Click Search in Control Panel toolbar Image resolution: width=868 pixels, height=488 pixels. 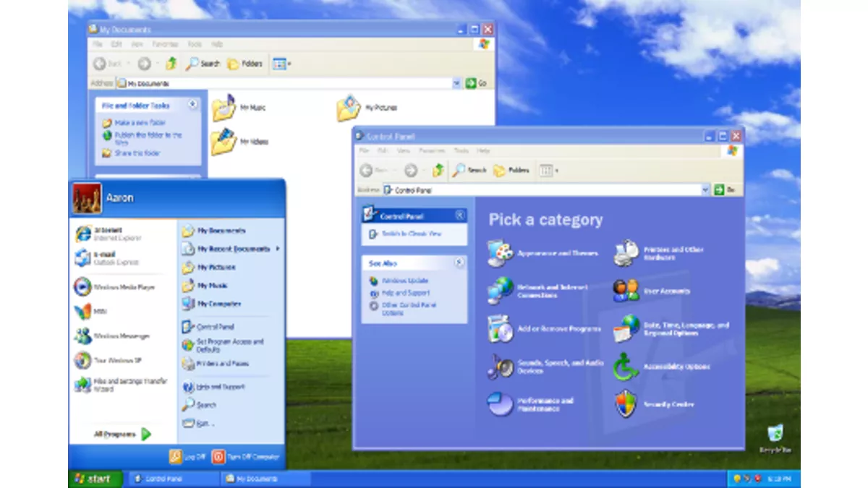point(470,170)
